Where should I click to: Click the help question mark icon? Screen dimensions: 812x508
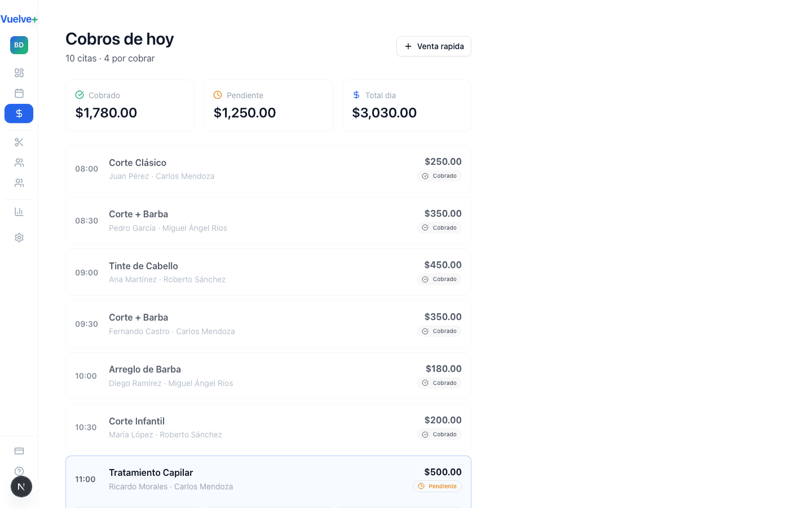[x=19, y=471]
